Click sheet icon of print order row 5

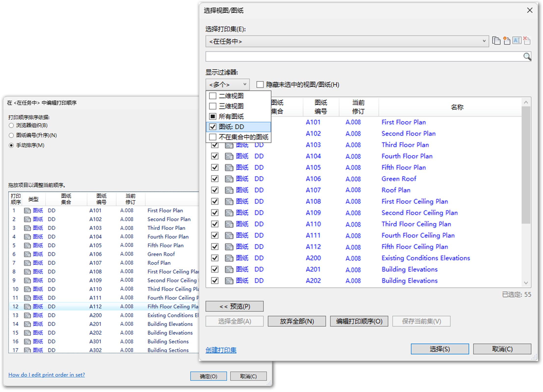[x=27, y=246]
